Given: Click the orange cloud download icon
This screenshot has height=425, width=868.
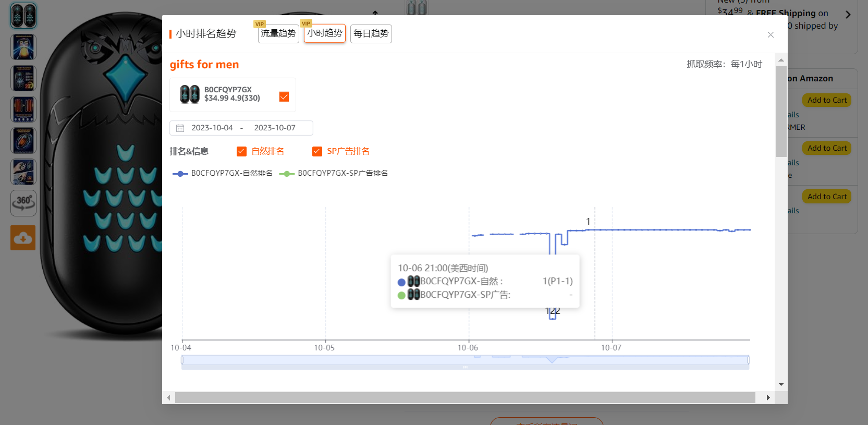Looking at the screenshot, I should [x=23, y=238].
